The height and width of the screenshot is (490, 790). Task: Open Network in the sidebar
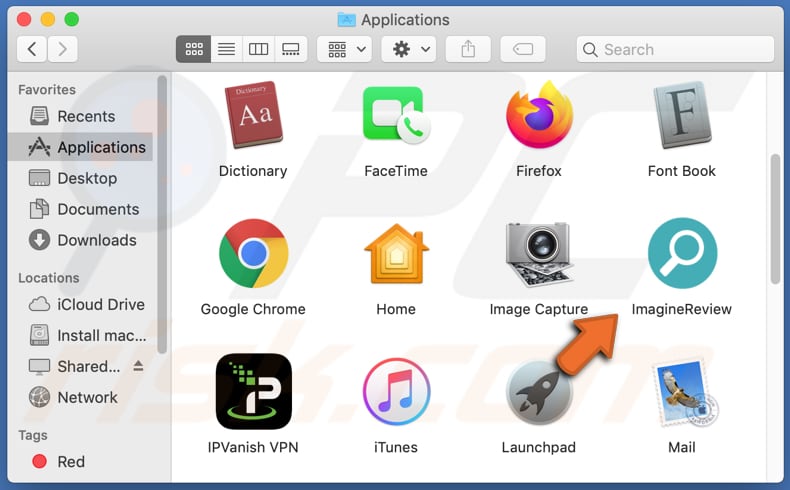81,397
